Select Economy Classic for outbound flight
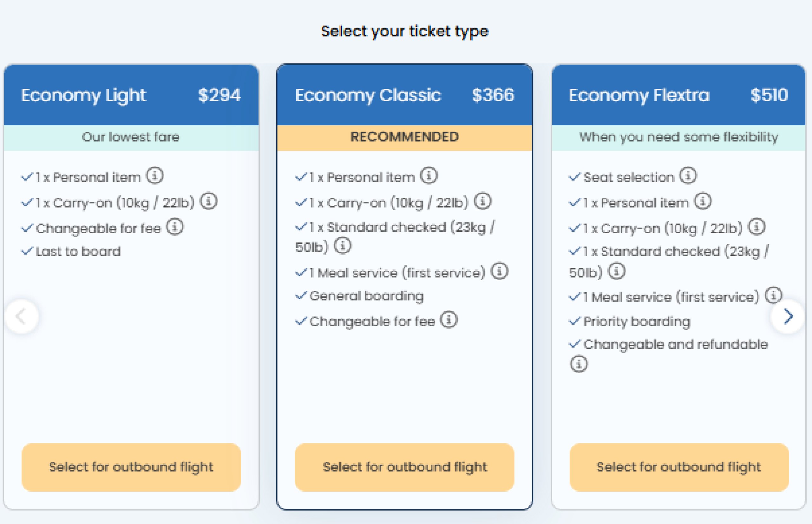 pos(405,467)
